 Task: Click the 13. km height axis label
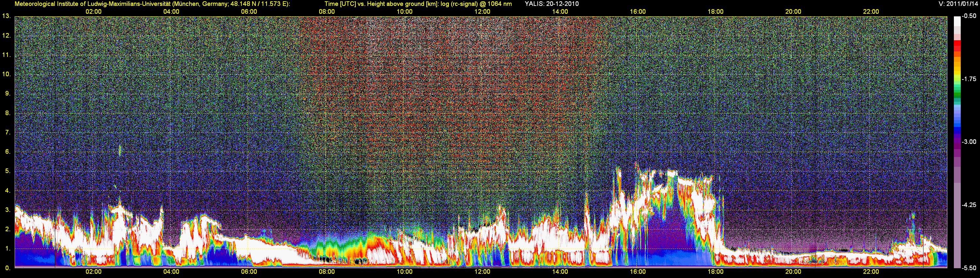(x=7, y=16)
